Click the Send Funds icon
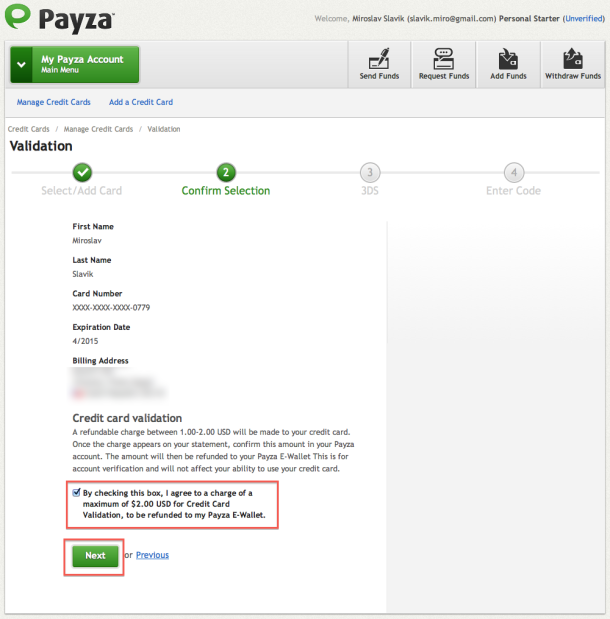The width and height of the screenshot is (610, 619). coord(379,58)
